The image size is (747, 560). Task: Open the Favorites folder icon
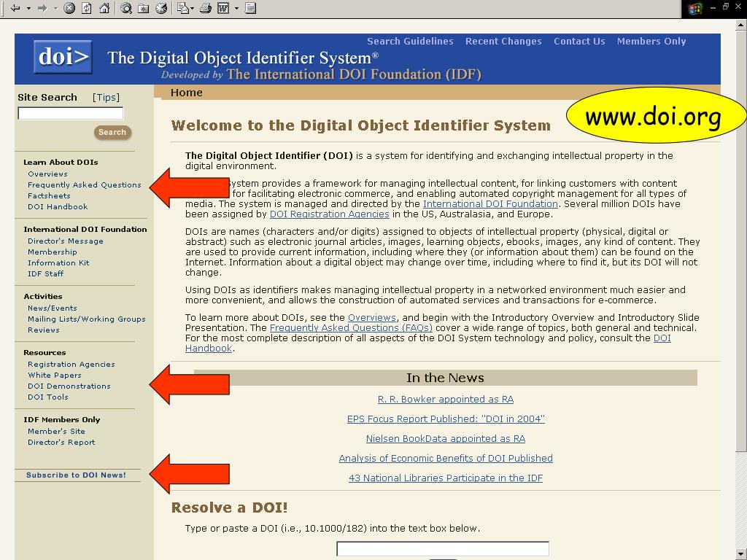coord(144,8)
